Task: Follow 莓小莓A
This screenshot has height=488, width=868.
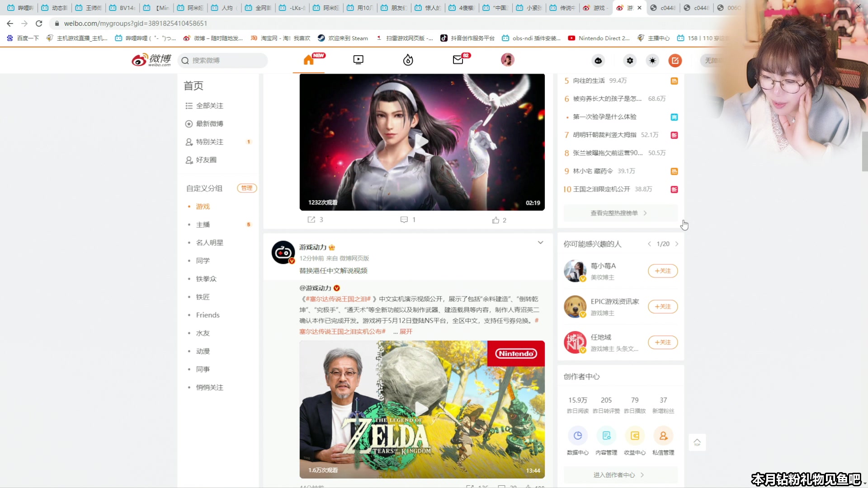Action: 663,271
